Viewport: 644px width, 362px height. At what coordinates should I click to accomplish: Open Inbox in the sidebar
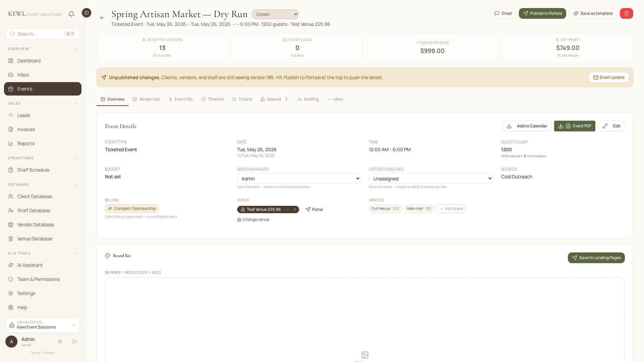pos(43,75)
